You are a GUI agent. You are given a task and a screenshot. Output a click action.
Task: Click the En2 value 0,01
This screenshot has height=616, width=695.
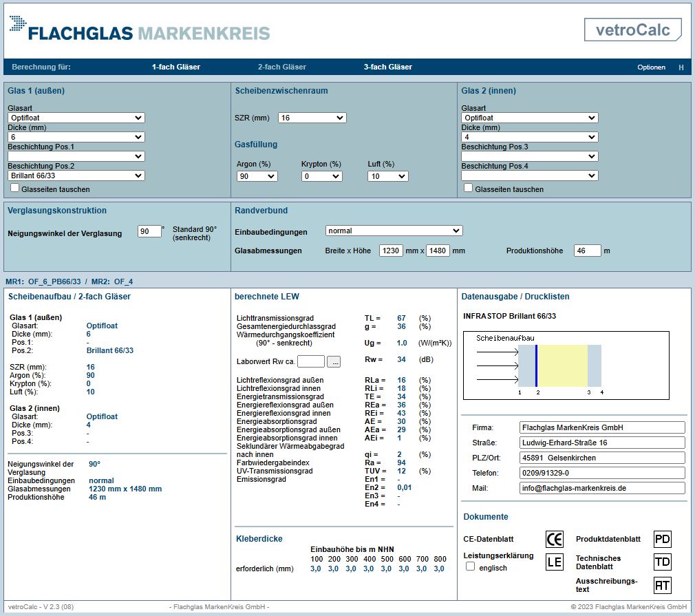pos(404,487)
